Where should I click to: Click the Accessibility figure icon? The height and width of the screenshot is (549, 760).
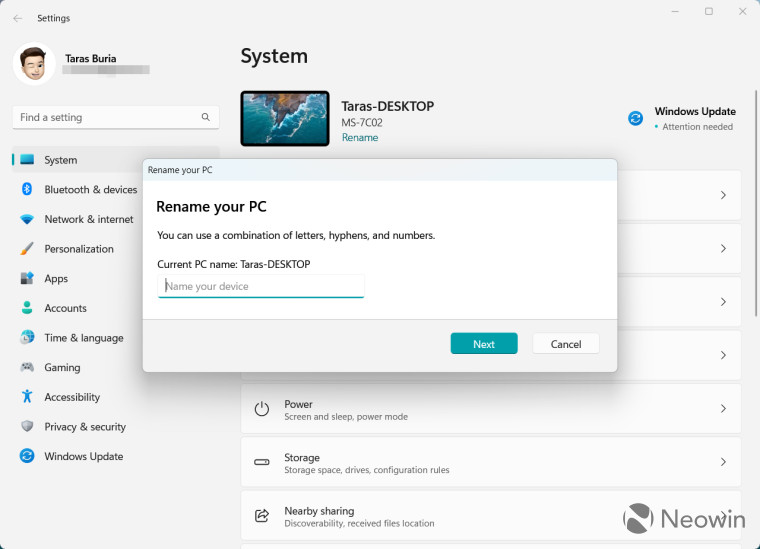[x=27, y=396]
